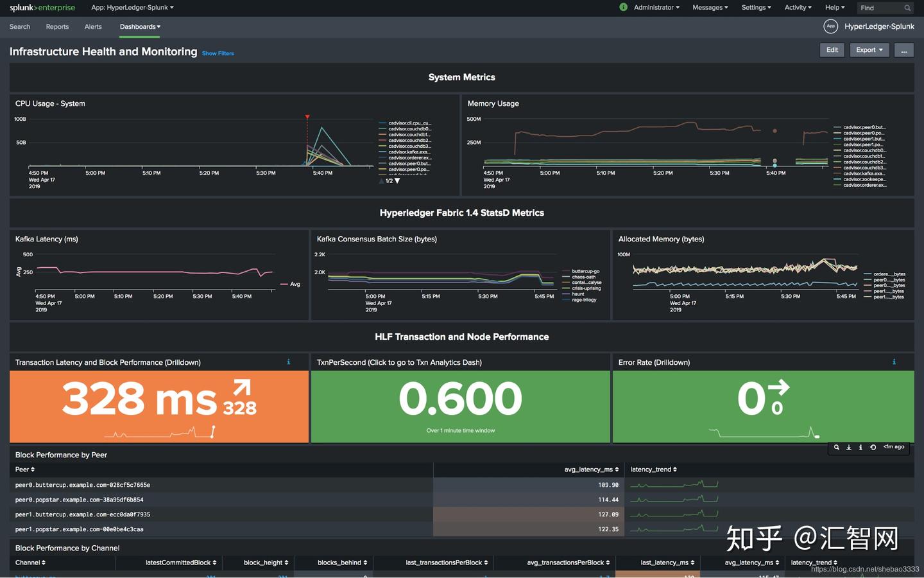The image size is (924, 578).
Task: Click the trend arrow in Error Rate panel
Action: click(778, 387)
